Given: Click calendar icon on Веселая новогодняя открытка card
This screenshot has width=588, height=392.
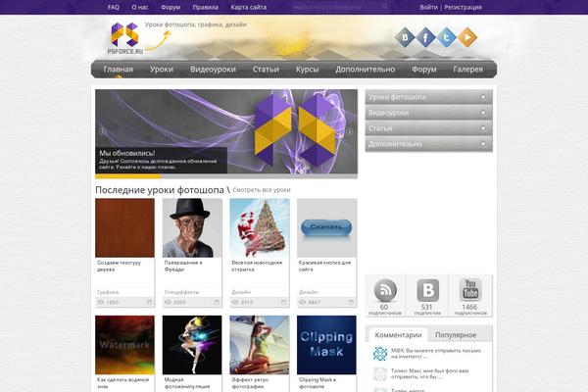Looking at the screenshot, I should 284,302.
